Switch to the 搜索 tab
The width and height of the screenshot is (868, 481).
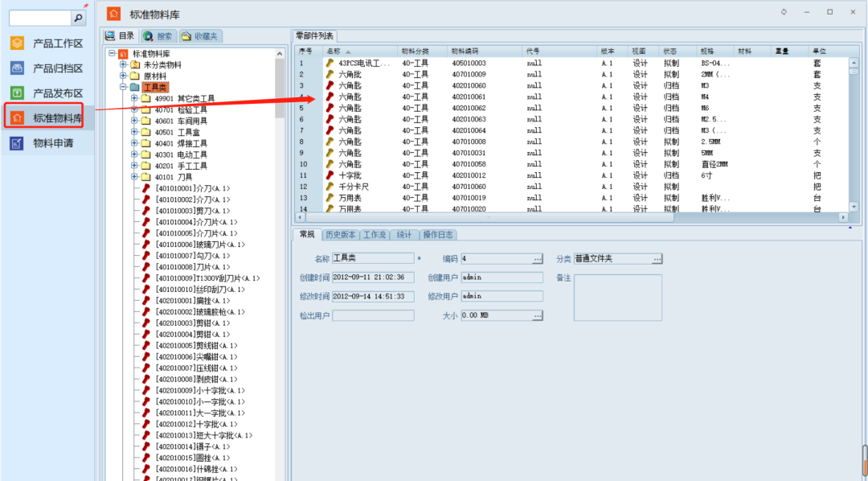tap(158, 36)
